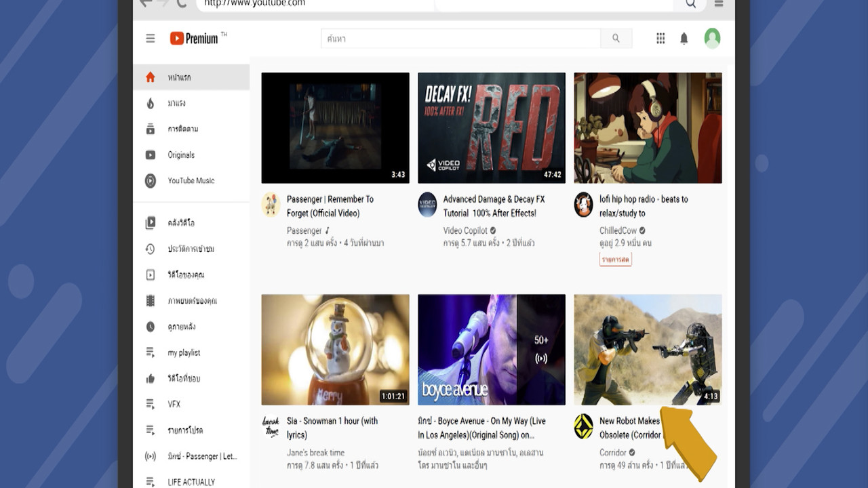
Task: Click Jane's break time channel avatar
Action: click(x=271, y=426)
